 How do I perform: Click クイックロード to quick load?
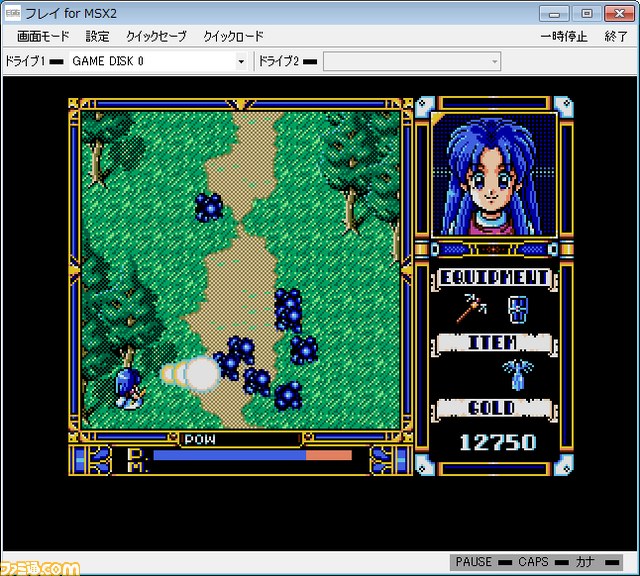233,36
